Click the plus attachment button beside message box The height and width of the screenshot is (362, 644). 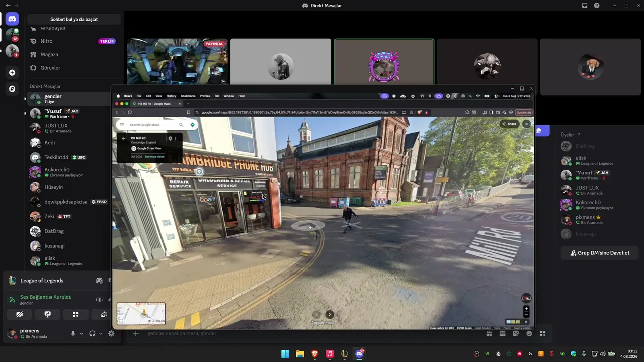tap(136, 333)
